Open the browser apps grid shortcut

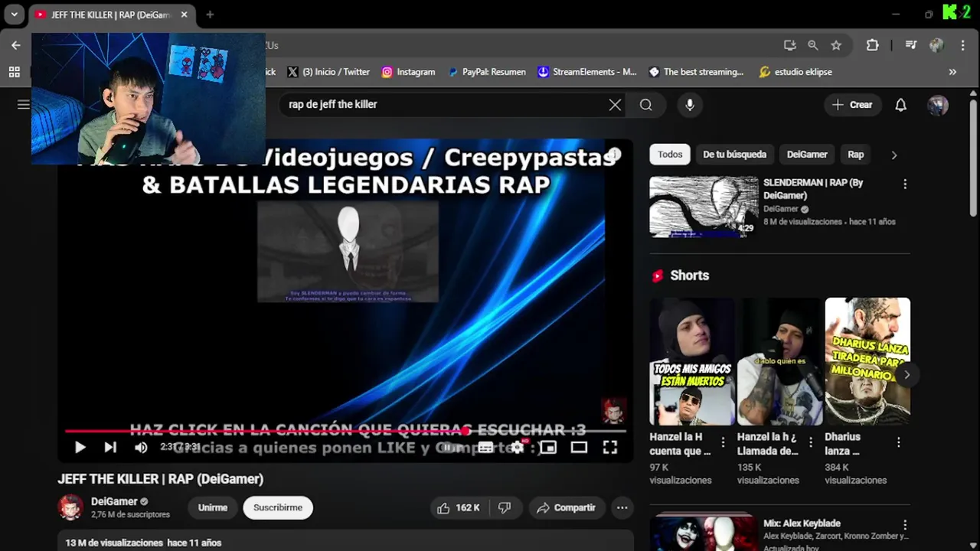click(14, 72)
